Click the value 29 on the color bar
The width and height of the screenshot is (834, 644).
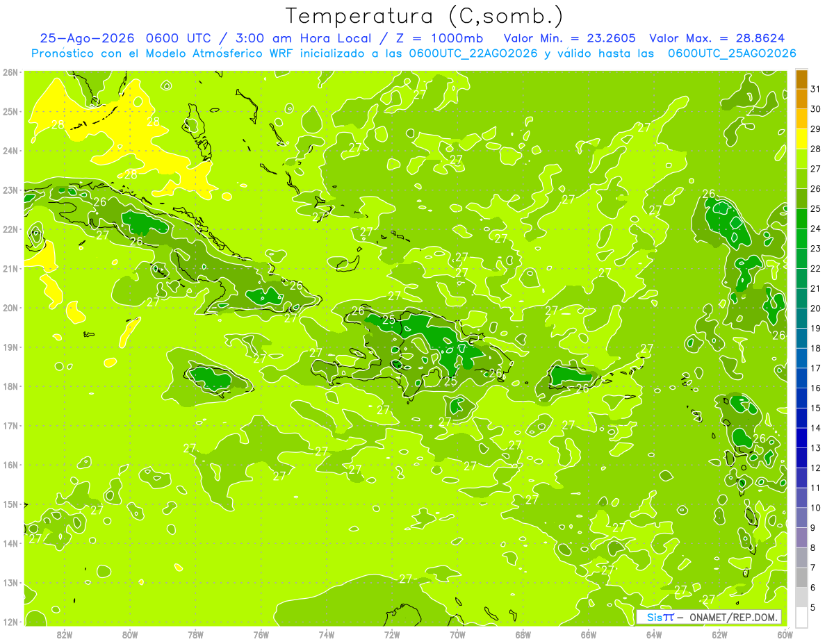816,129
